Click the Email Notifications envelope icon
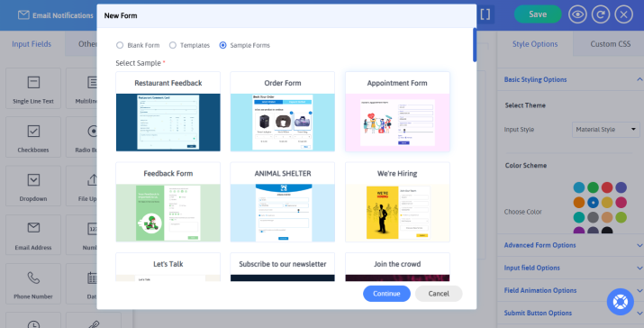644x328 pixels. click(23, 15)
